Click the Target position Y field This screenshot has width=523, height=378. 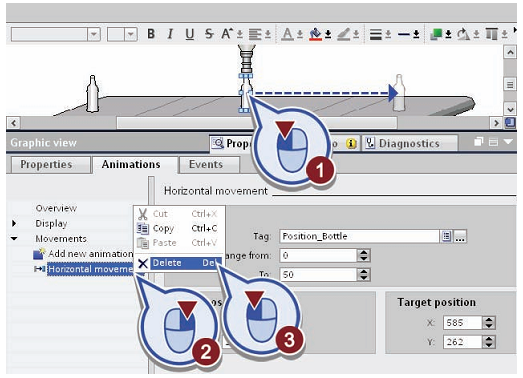point(463,342)
